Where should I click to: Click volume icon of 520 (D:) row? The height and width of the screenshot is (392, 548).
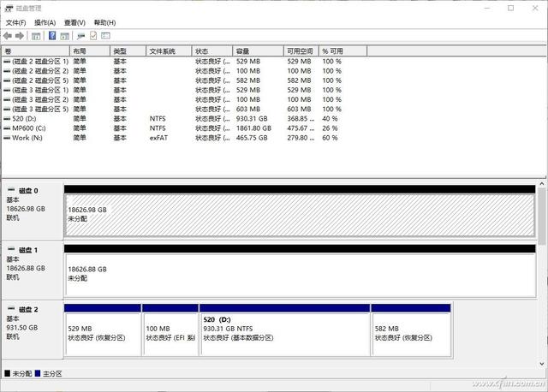pyautogui.click(x=7, y=119)
